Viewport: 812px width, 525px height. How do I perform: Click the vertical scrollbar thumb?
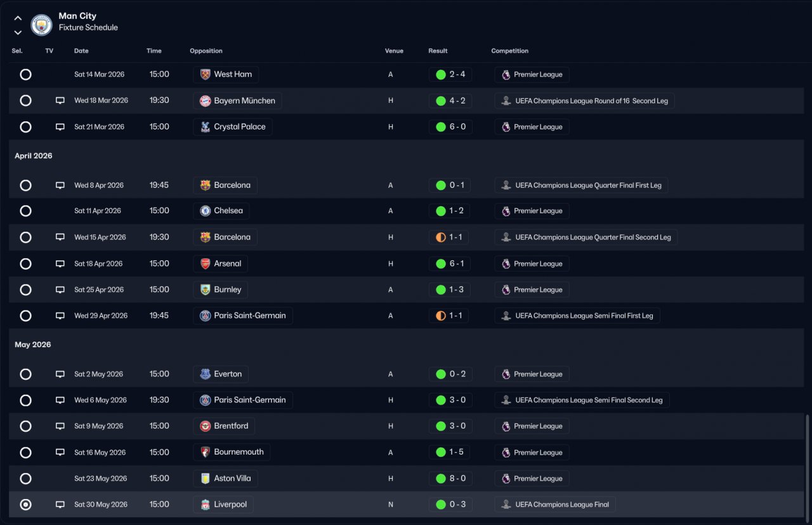tap(808, 467)
